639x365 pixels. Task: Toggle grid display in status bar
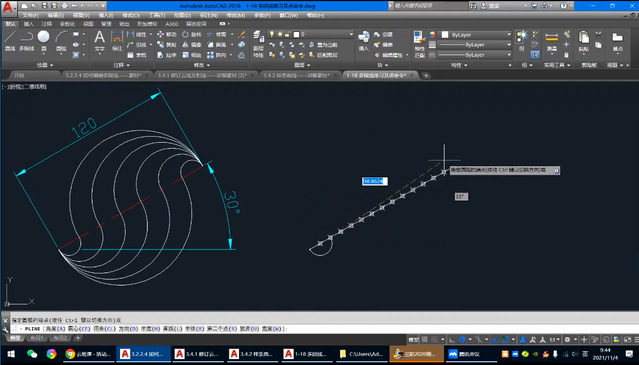(425, 339)
